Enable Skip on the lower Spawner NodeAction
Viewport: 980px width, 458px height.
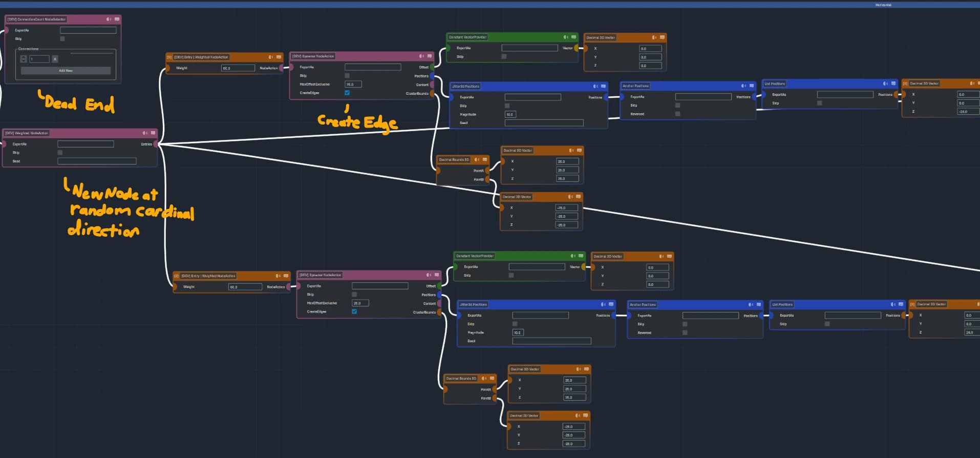click(x=354, y=294)
